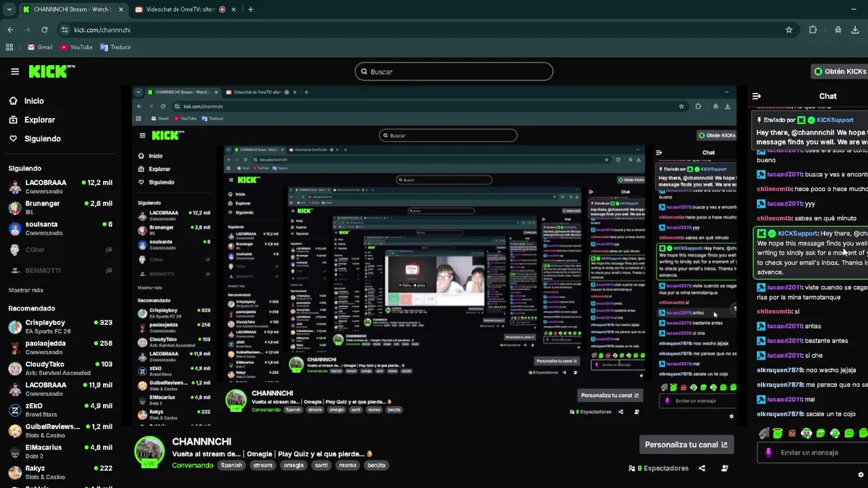Image resolution: width=868 pixels, height=488 pixels.
Task: Go forward with the browser forward arrow
Action: coord(27,30)
